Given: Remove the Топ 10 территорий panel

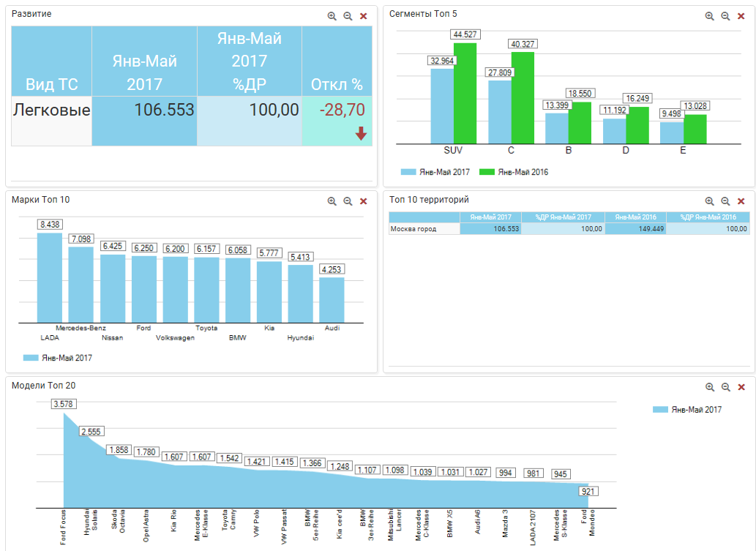Looking at the screenshot, I should coord(741,201).
